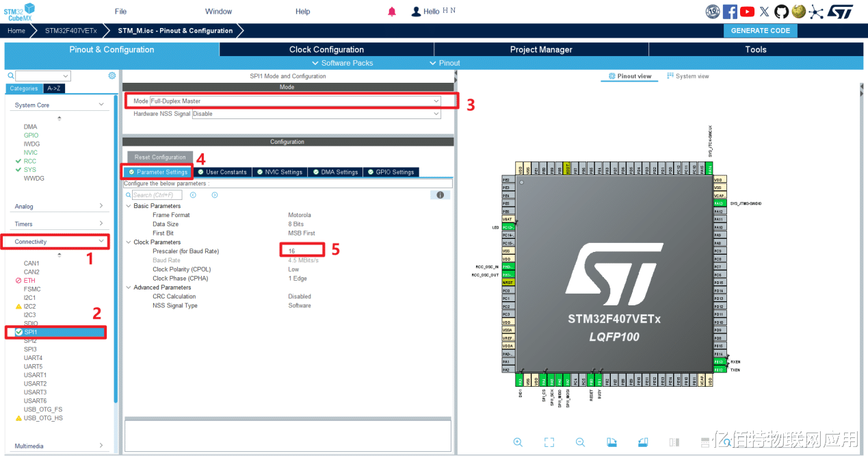Open the peripheral search combo box

pyautogui.click(x=43, y=76)
